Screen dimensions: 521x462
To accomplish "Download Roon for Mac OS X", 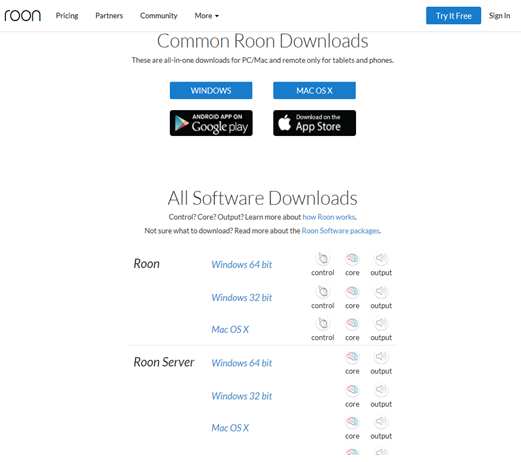I will (x=230, y=329).
